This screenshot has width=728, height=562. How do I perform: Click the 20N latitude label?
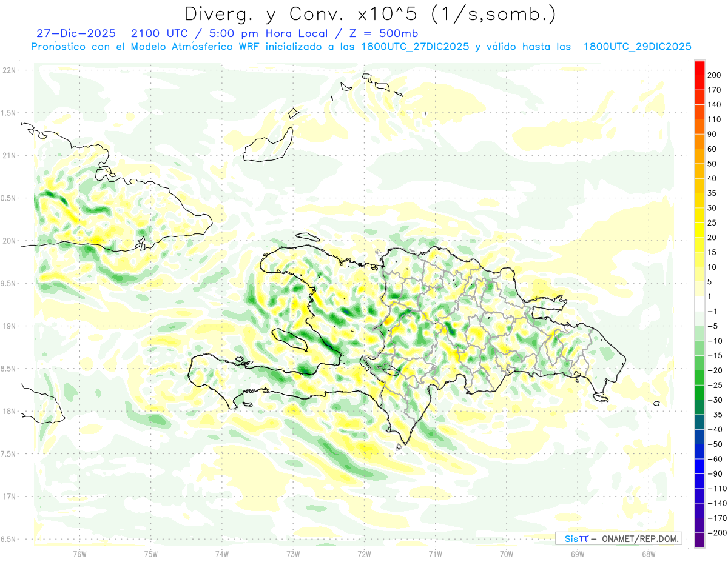[x=8, y=241]
